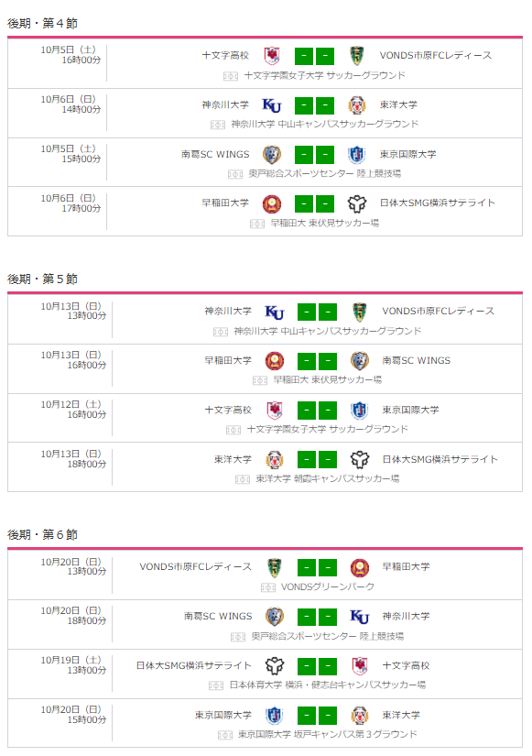Click VONDS市原FCレディース emblem in 第4節

click(x=356, y=56)
